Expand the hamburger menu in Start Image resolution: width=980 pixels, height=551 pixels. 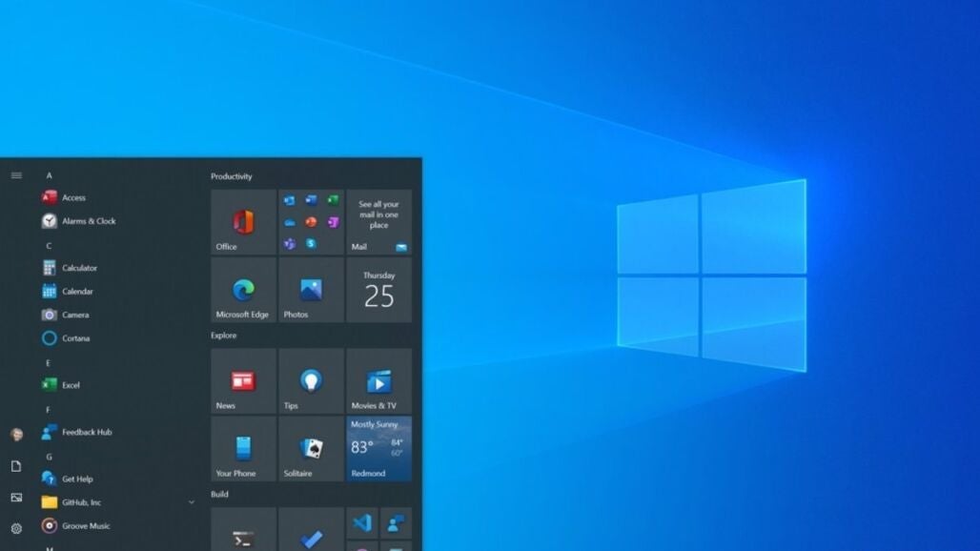(16, 175)
